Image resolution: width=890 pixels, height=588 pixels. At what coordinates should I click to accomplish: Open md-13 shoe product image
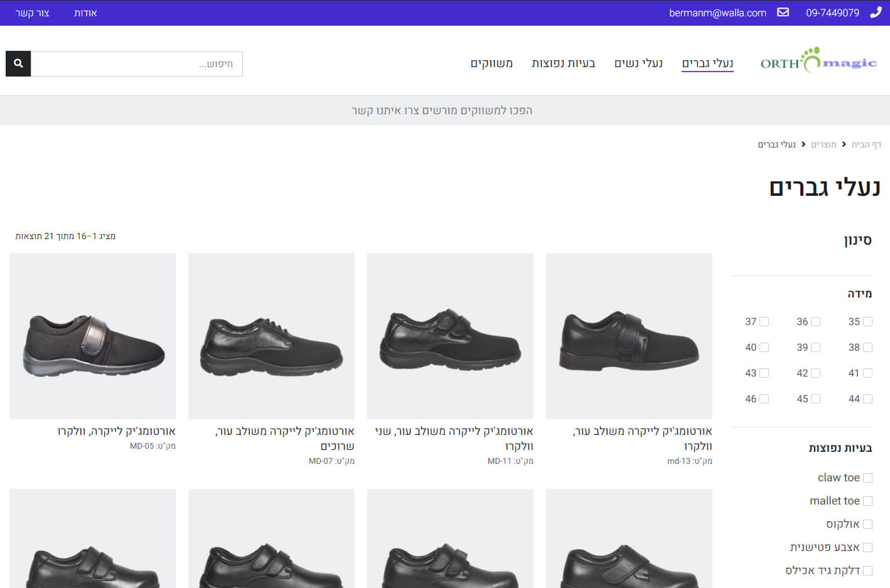[x=629, y=336]
